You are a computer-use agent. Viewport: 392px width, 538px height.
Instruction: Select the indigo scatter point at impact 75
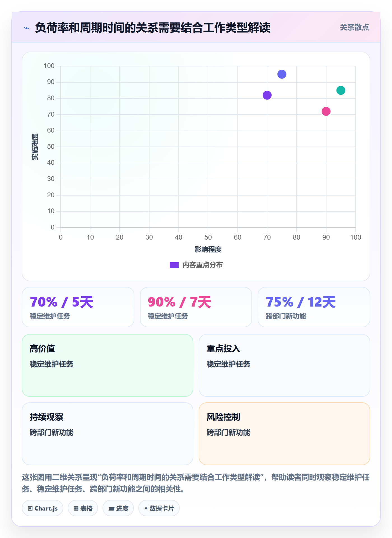pos(282,74)
